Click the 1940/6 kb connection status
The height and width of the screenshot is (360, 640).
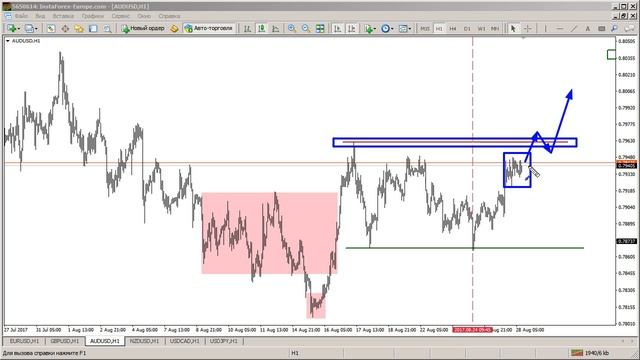(589, 353)
